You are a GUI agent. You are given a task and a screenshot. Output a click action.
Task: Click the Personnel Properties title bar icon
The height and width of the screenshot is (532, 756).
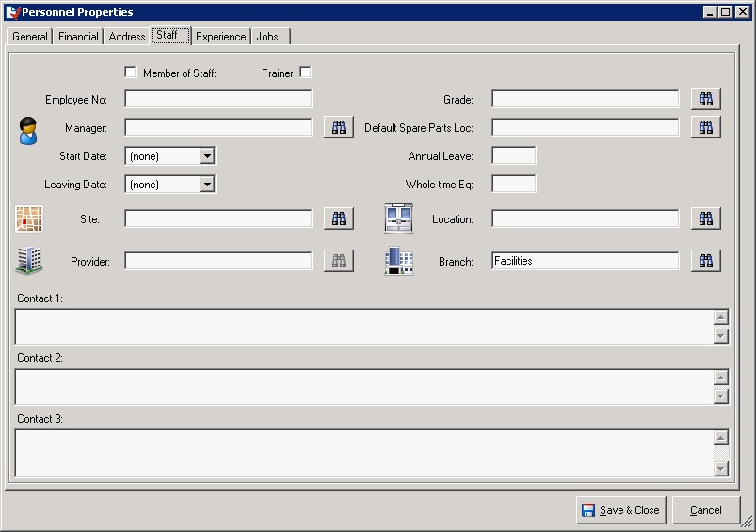[13, 12]
